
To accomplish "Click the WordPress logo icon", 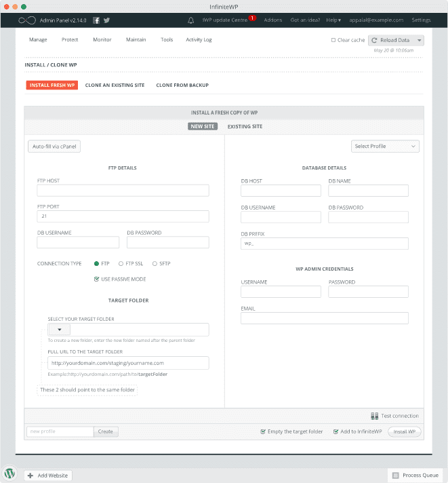I will 10,473.
